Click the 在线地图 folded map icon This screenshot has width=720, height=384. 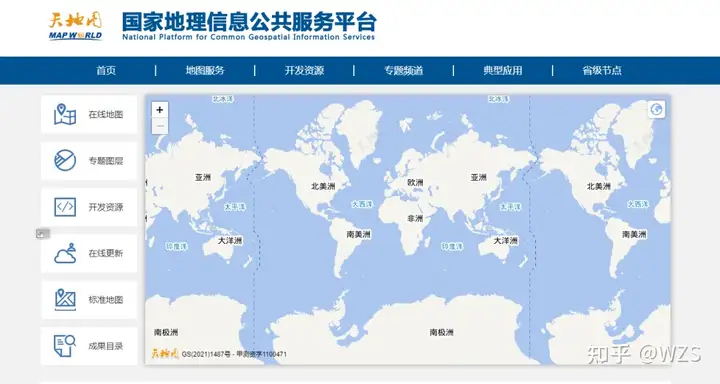coord(65,114)
